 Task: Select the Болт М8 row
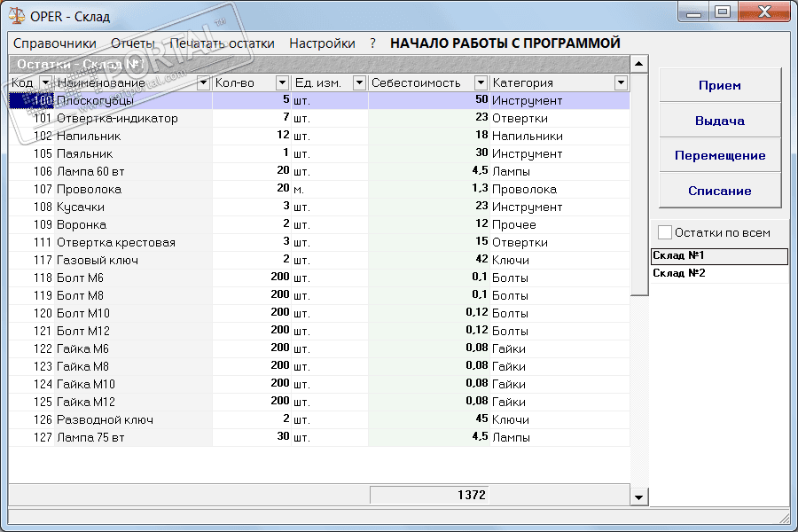(x=319, y=295)
